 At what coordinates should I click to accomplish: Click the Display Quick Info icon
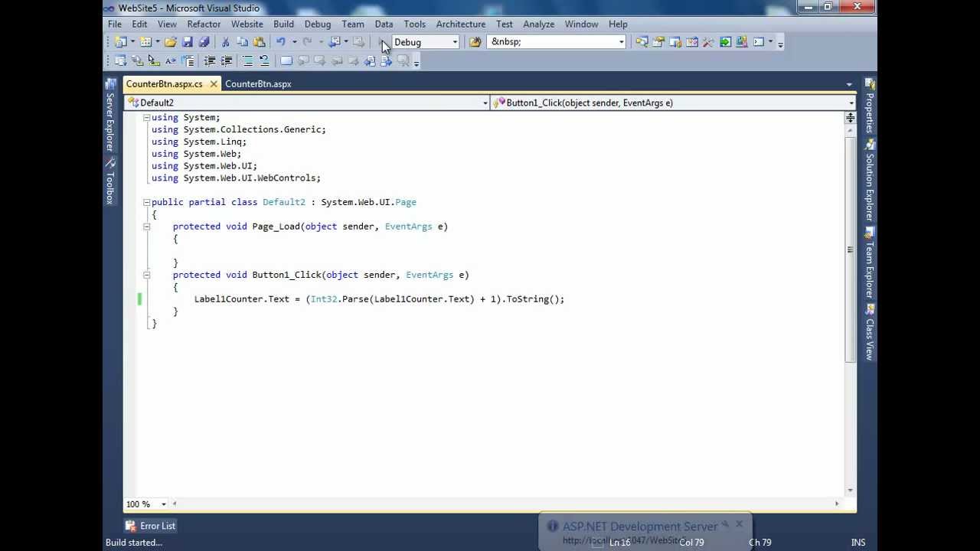click(x=154, y=61)
